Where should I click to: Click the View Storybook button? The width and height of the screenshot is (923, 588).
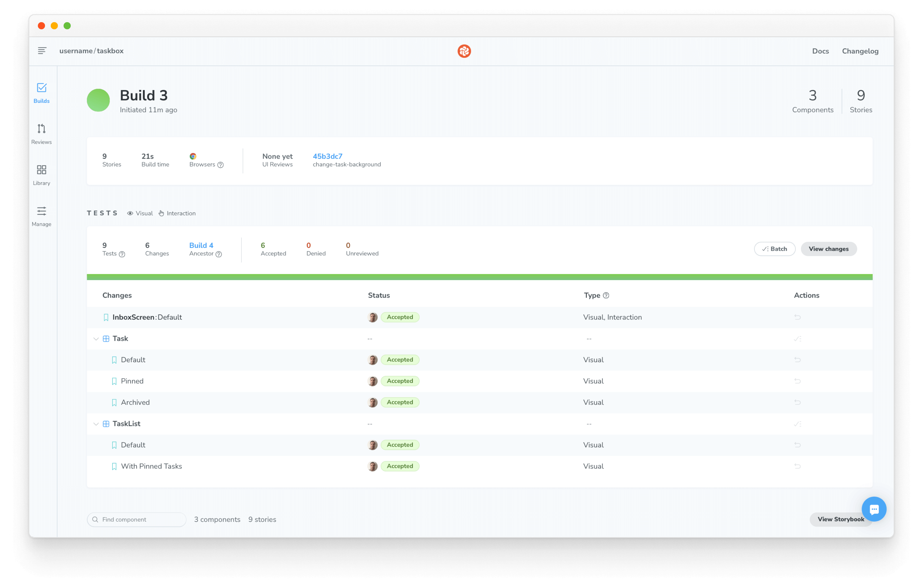point(841,519)
